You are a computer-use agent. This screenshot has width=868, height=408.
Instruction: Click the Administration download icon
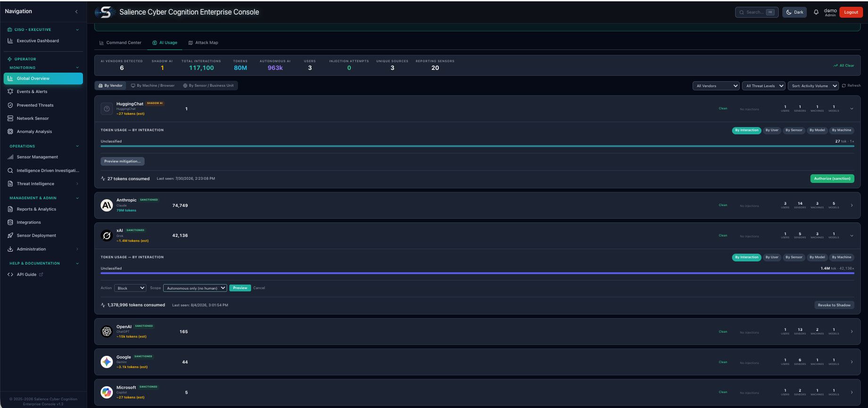coord(10,249)
